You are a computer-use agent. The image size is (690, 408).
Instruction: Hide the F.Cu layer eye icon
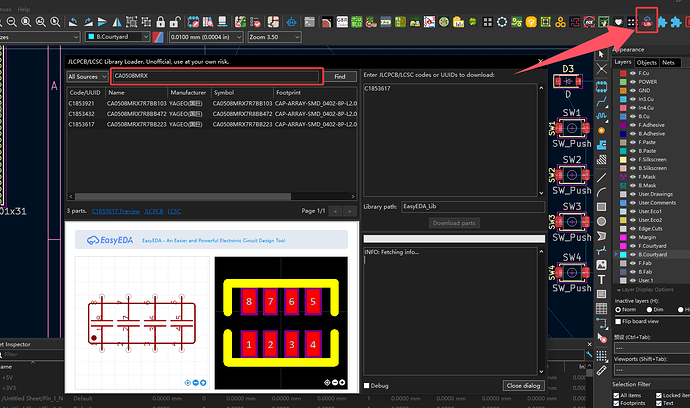[632, 73]
